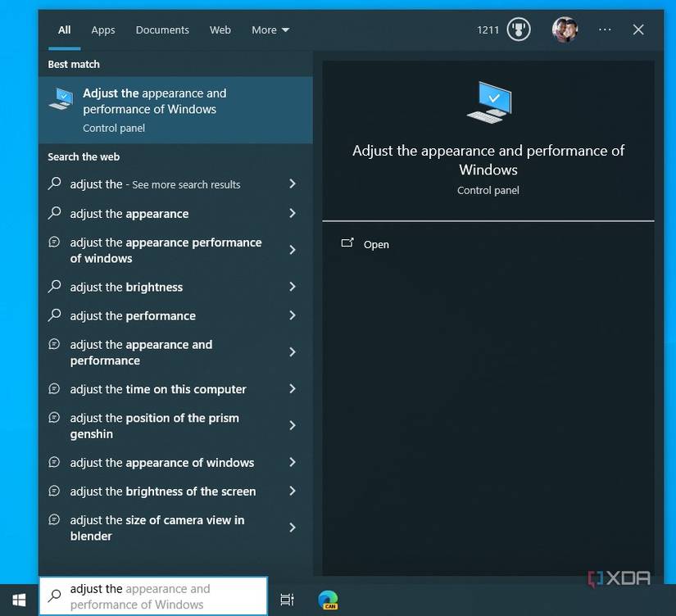Viewport: 676px width, 616px height.
Task: Click Open to launch the Control panel
Action: pos(376,244)
